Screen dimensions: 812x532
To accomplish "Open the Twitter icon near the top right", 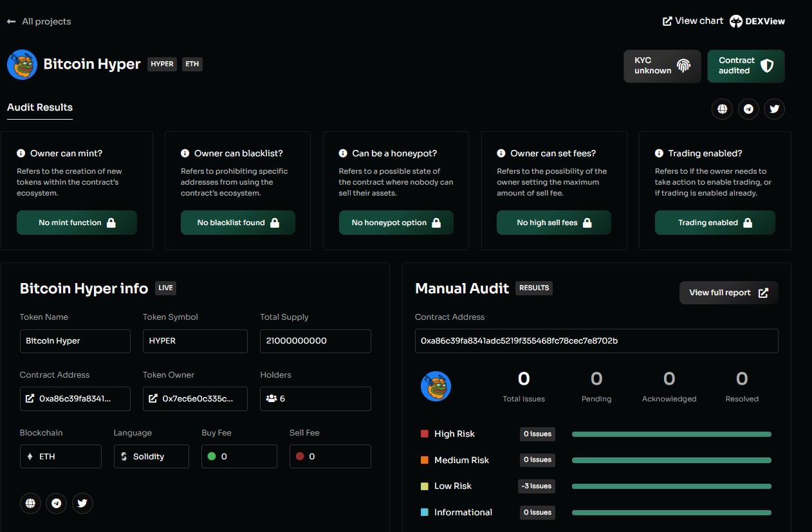I will [x=774, y=109].
